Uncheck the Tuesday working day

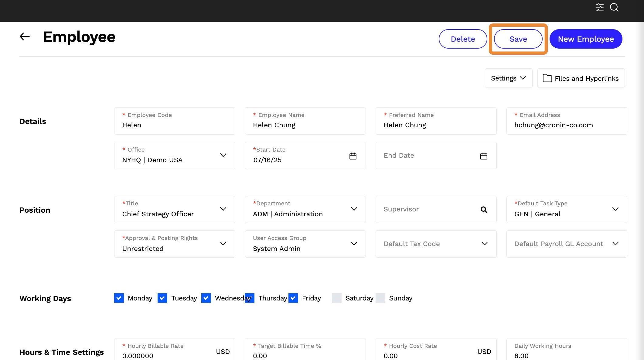(x=162, y=298)
